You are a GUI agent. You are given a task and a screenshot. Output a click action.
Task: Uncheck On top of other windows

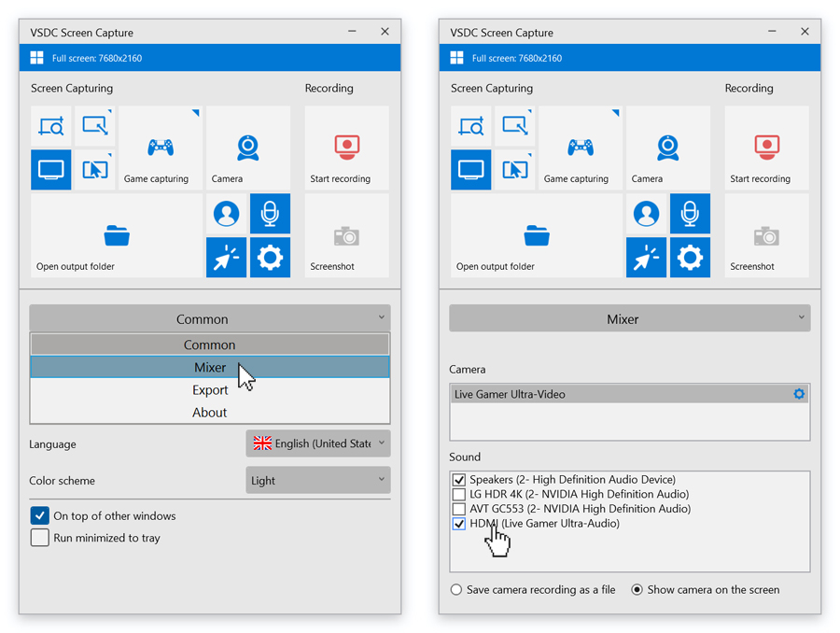point(40,515)
